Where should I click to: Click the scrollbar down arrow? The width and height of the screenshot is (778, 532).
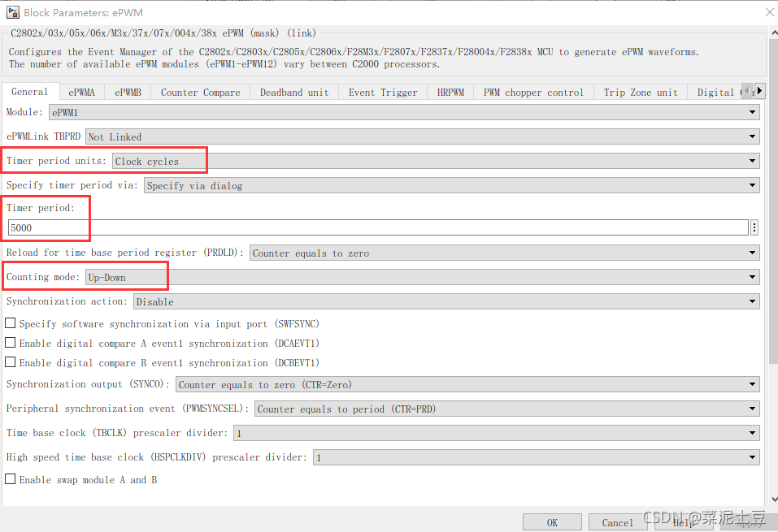pyautogui.click(x=774, y=500)
